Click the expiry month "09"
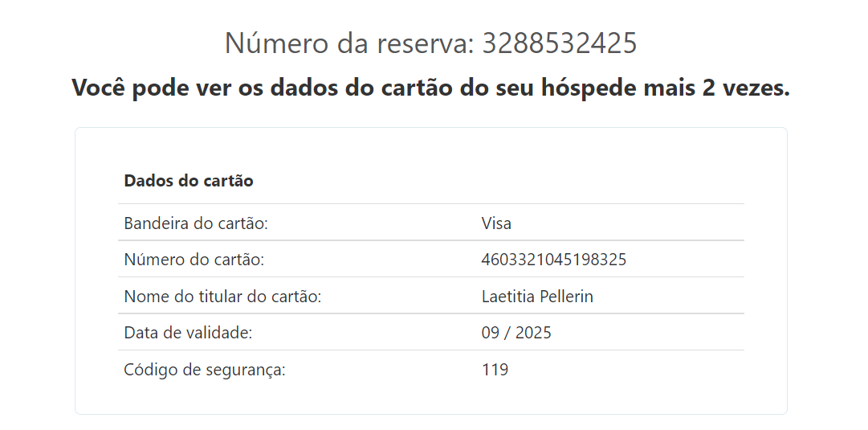Screen dimensions: 868x430 pyautogui.click(x=491, y=333)
